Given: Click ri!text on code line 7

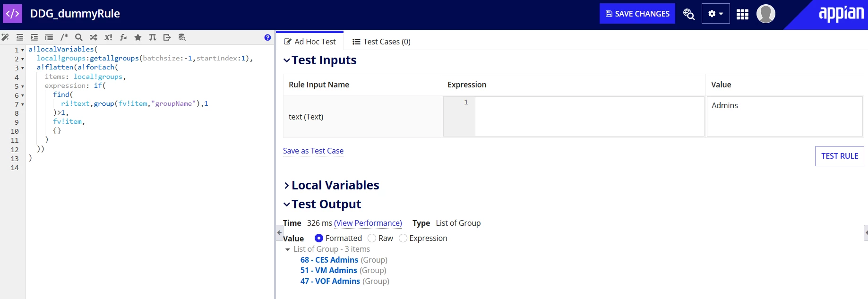Looking at the screenshot, I should coord(75,103).
